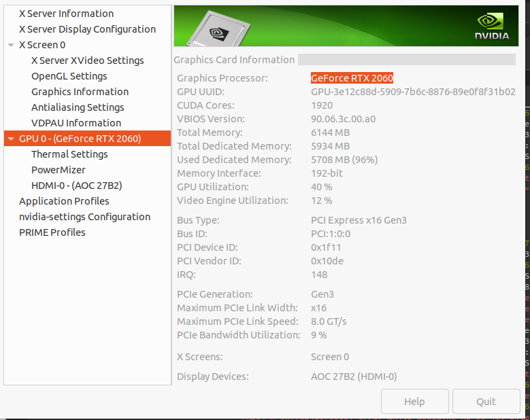530x420 pixels.
Task: Click GPU Utilization value 40 %
Action: 321,187
